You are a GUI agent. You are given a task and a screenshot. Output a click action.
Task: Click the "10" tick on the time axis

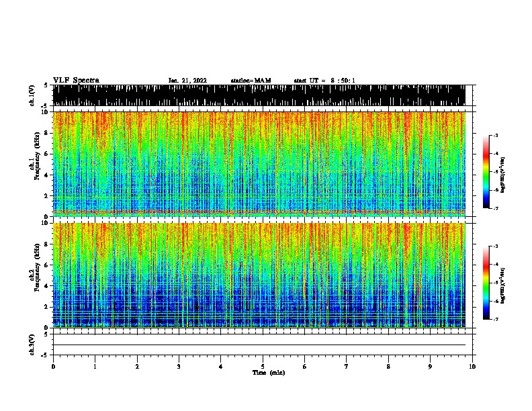[472, 367]
